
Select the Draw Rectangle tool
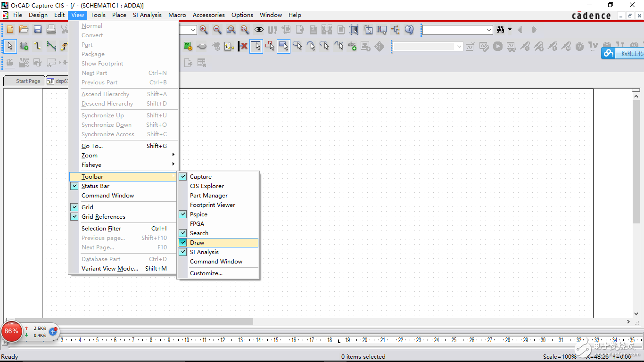(283, 46)
